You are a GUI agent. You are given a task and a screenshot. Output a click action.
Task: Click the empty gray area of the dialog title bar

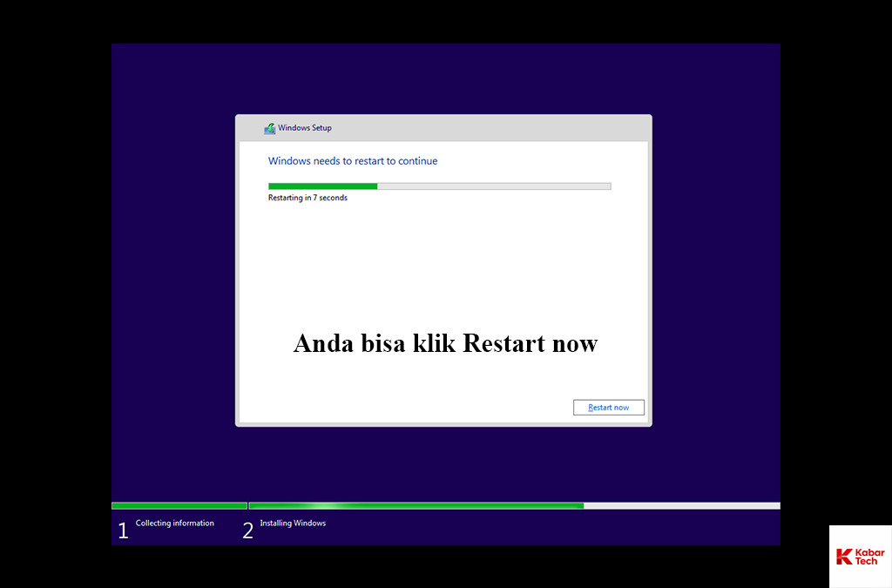488,128
